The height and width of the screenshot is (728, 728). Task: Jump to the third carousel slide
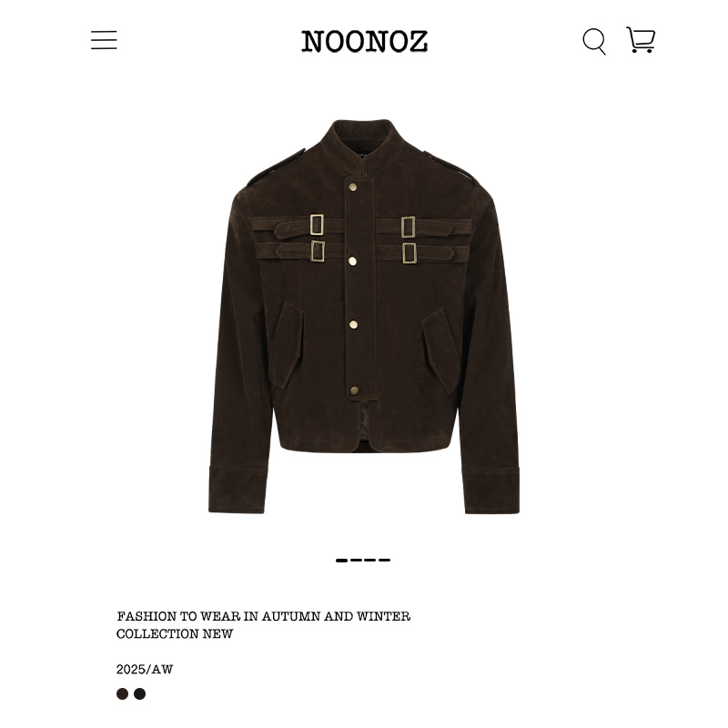click(370, 561)
